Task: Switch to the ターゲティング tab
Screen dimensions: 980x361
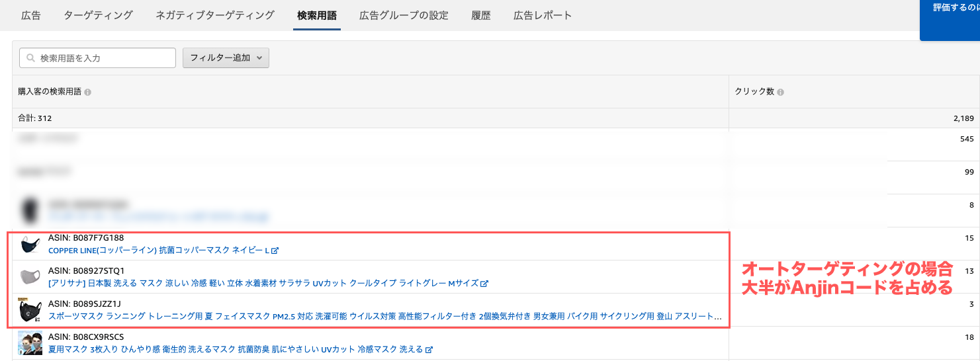Action: pos(98,15)
